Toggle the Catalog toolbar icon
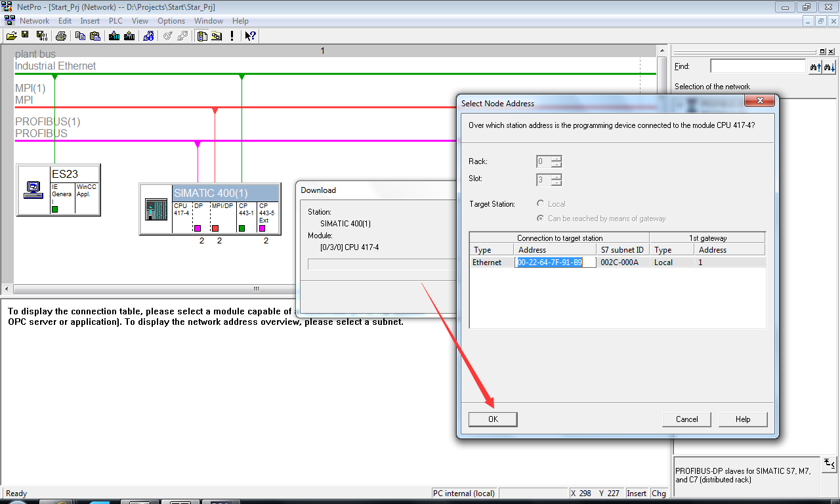This screenshot has width=840, height=504. click(202, 35)
